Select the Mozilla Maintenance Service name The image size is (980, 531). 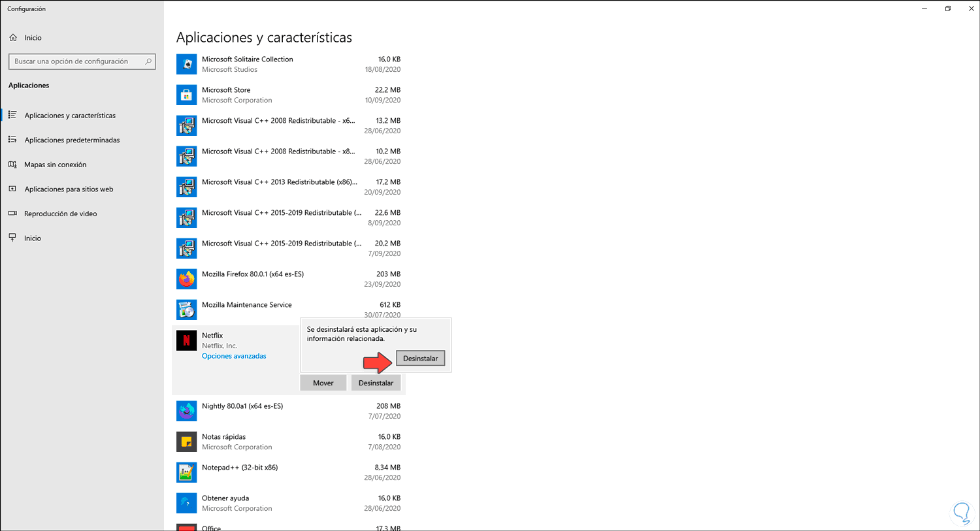tap(247, 305)
